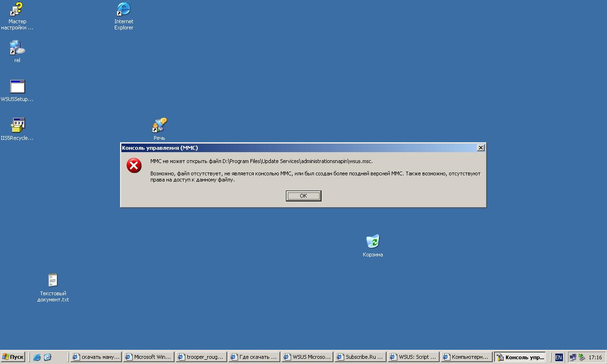Select Текстовый документ.txt file icon

click(53, 281)
